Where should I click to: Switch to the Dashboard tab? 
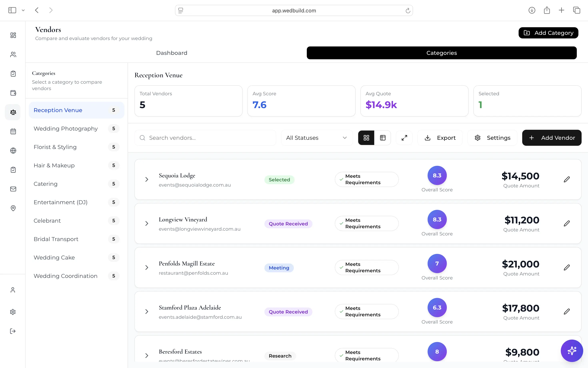172,53
